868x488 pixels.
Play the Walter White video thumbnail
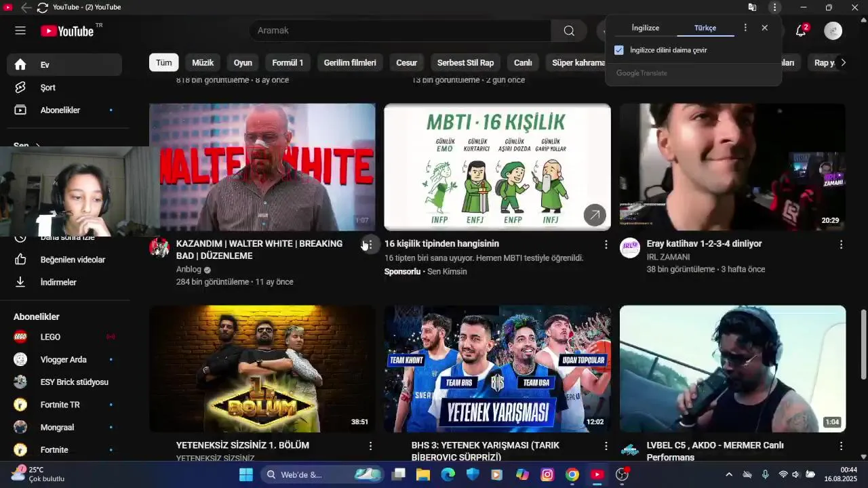point(262,167)
